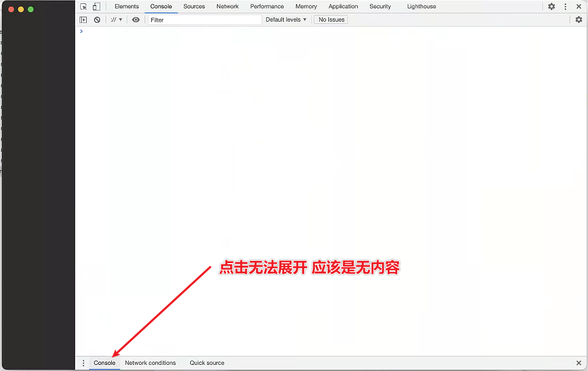This screenshot has width=588, height=371.
Task: Go to the Performance tab
Action: [x=267, y=6]
